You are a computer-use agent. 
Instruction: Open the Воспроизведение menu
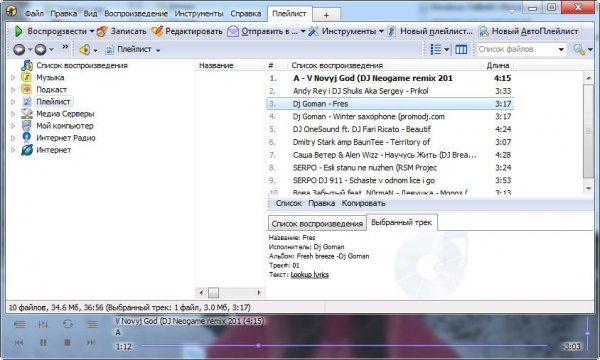point(136,14)
